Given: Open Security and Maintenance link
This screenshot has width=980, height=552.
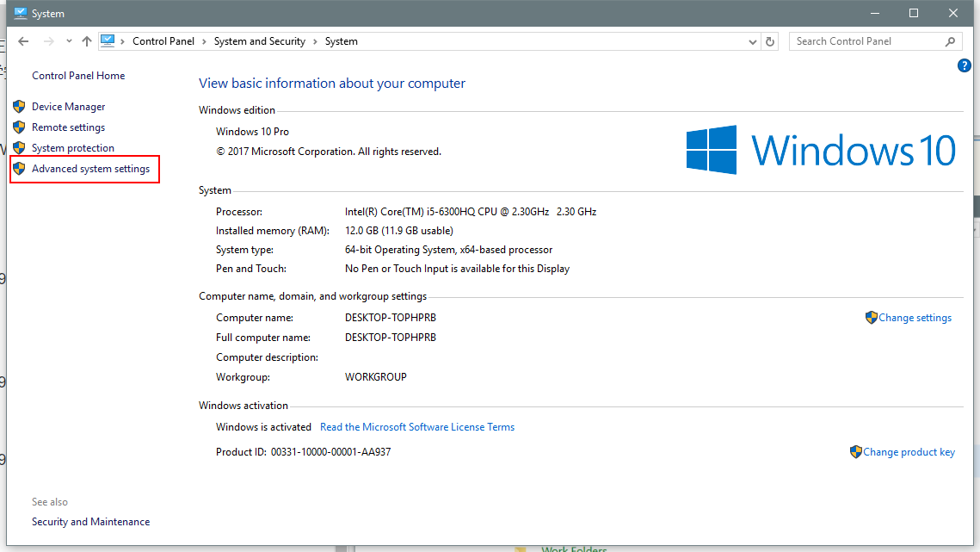Looking at the screenshot, I should coord(90,522).
